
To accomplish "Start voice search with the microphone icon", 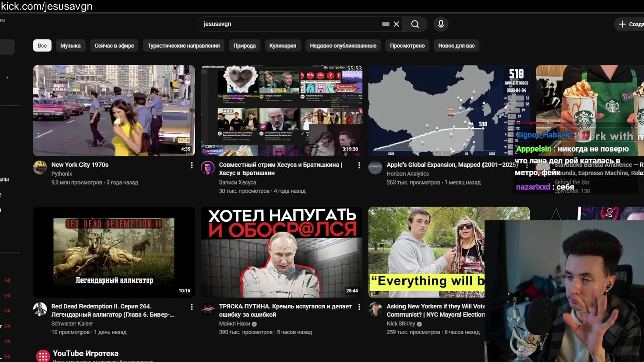I will 441,24.
